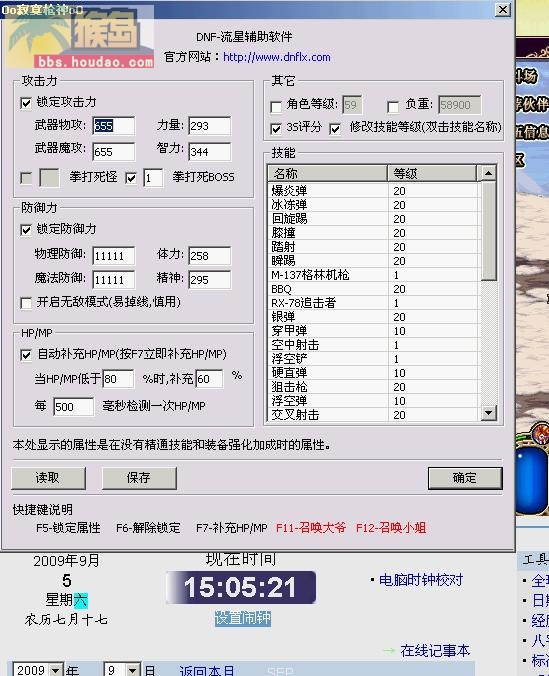Toggle the 锁定防御力 checkbox
Screen dimensions: 549x676
(x=26, y=230)
